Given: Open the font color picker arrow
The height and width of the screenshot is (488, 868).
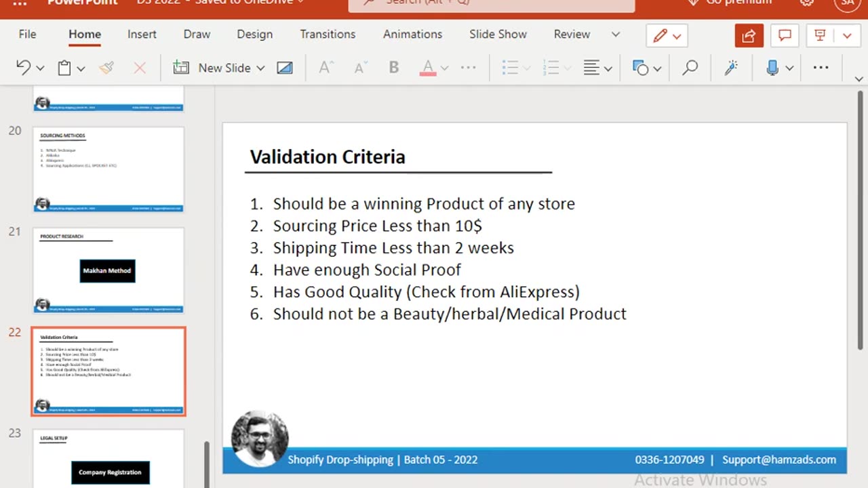Looking at the screenshot, I should point(445,68).
